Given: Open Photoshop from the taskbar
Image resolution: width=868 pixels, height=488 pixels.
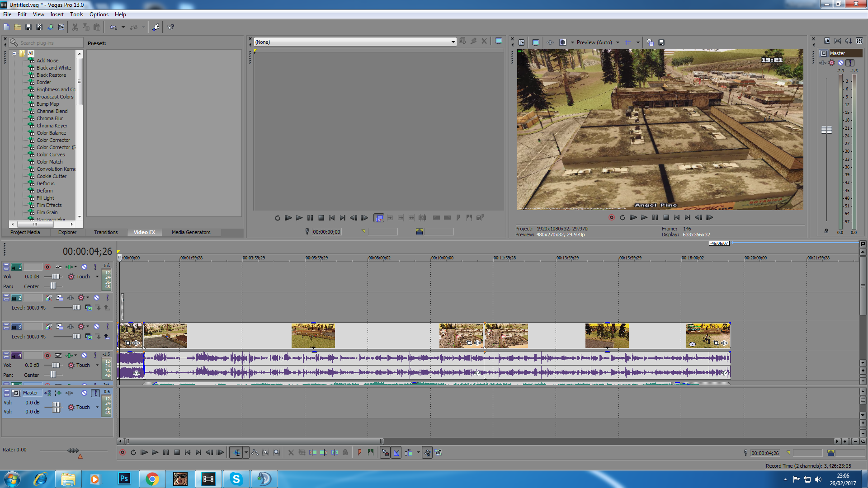Looking at the screenshot, I should (x=124, y=479).
